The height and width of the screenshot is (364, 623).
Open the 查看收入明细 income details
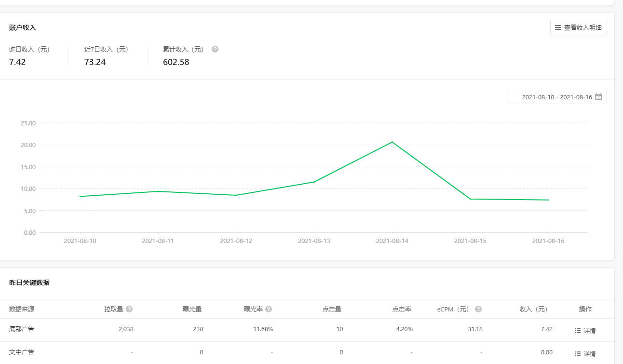coord(579,27)
